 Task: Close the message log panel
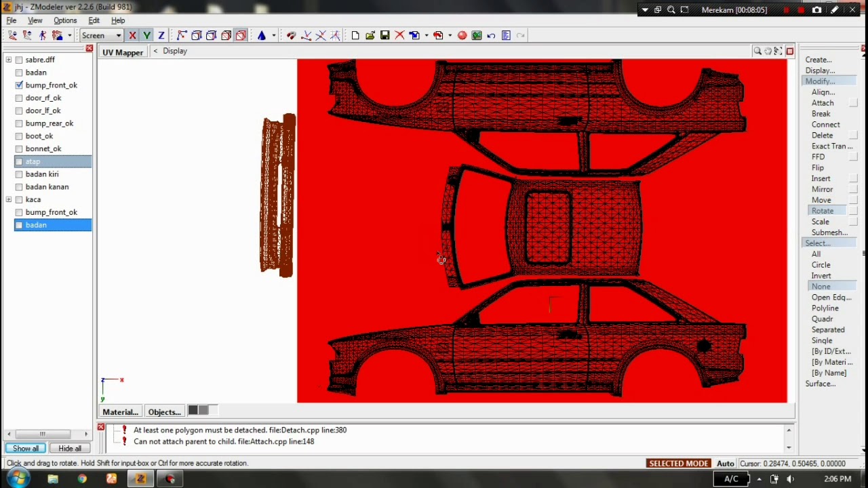tap(101, 427)
